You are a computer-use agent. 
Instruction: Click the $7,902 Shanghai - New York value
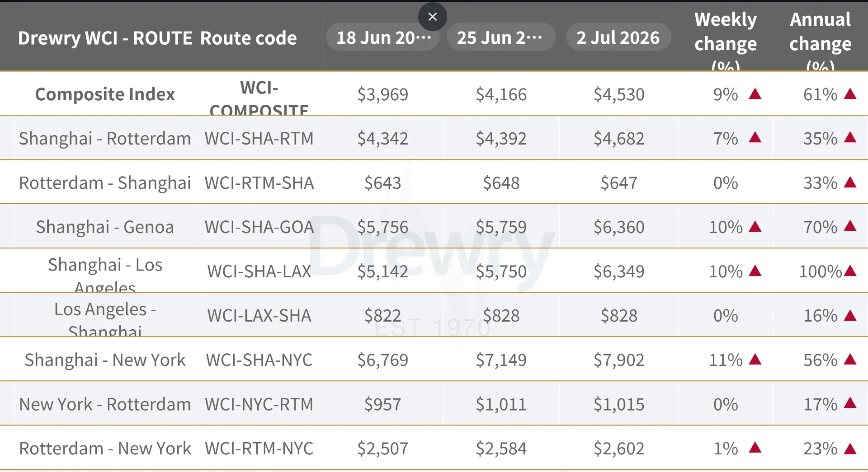click(x=619, y=360)
